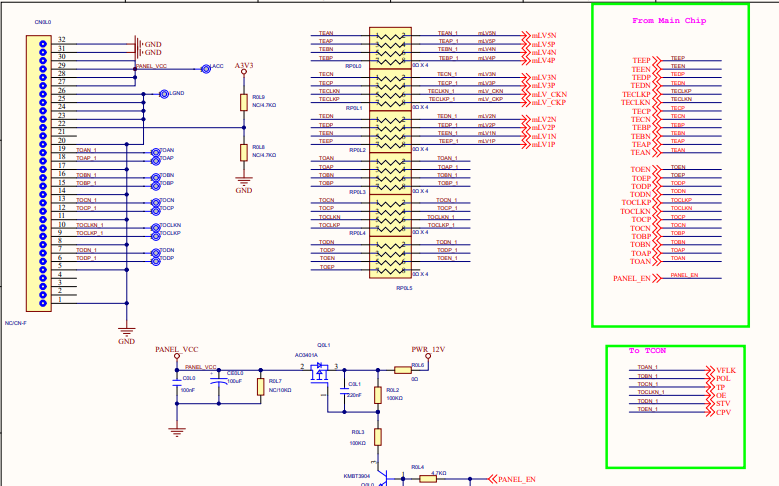Select the KMBT3904 transistor part text
The width and height of the screenshot is (779, 486).
tap(357, 476)
